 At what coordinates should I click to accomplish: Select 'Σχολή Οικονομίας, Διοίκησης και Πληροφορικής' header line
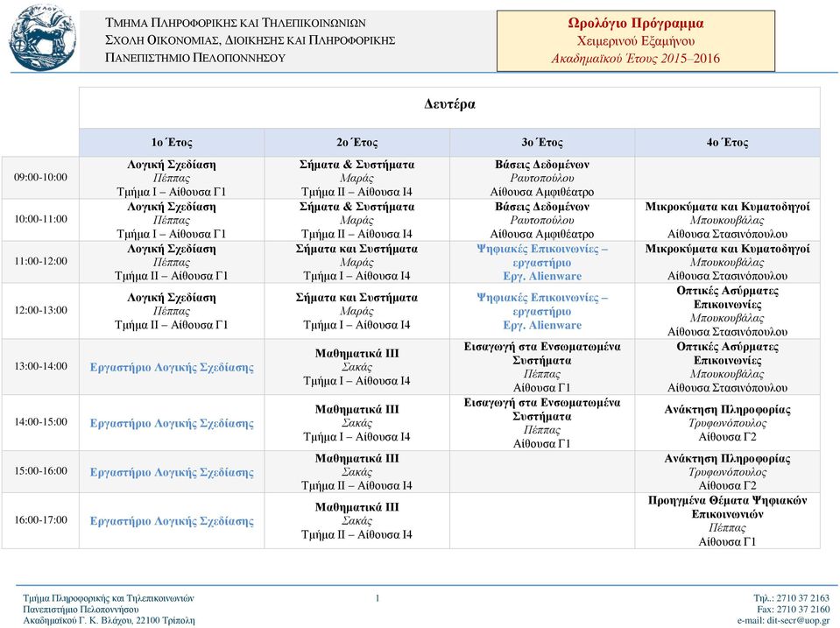click(251, 40)
